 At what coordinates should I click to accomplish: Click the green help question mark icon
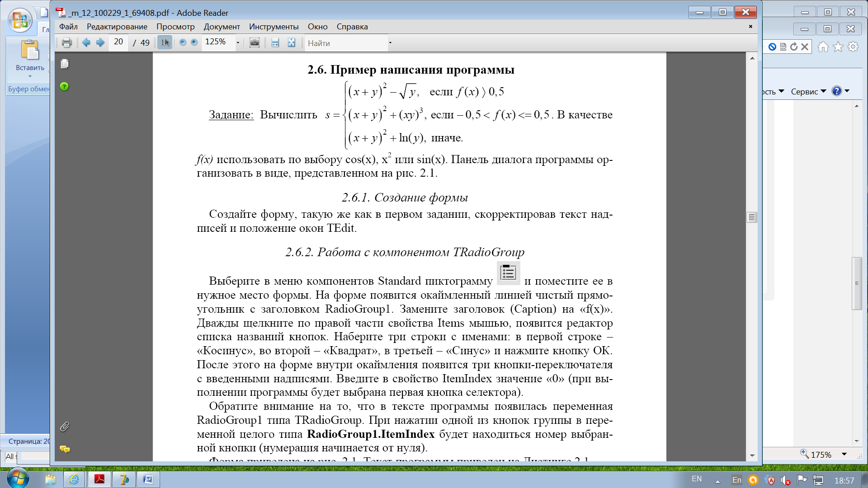64,86
